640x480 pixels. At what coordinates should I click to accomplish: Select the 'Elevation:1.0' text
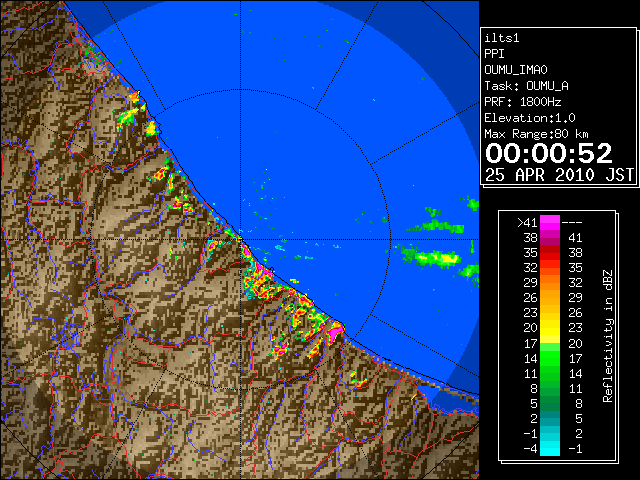(530, 118)
